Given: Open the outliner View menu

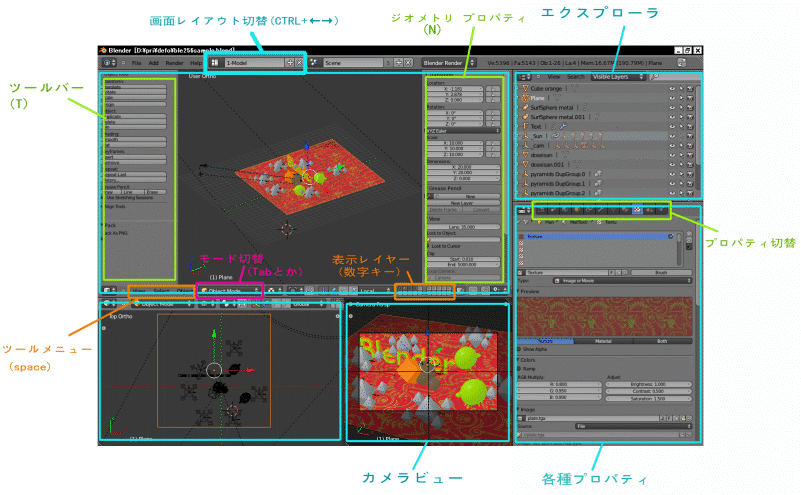Looking at the screenshot, I should 554,77.
